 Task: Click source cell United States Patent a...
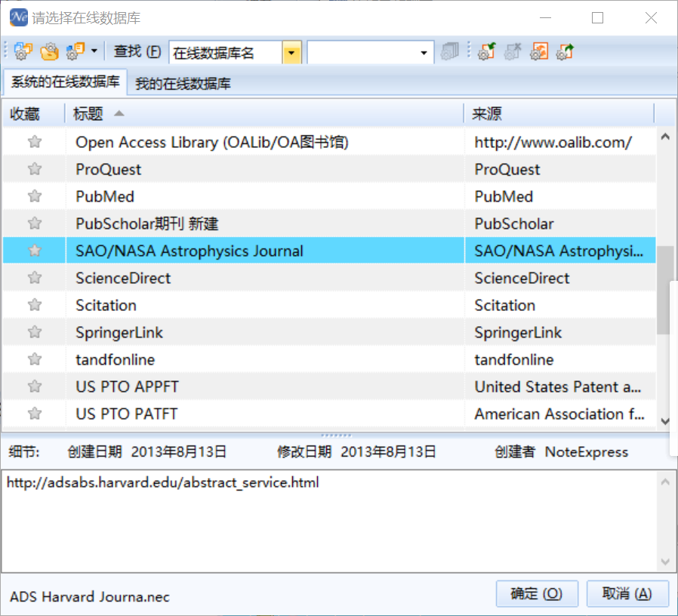point(558,387)
